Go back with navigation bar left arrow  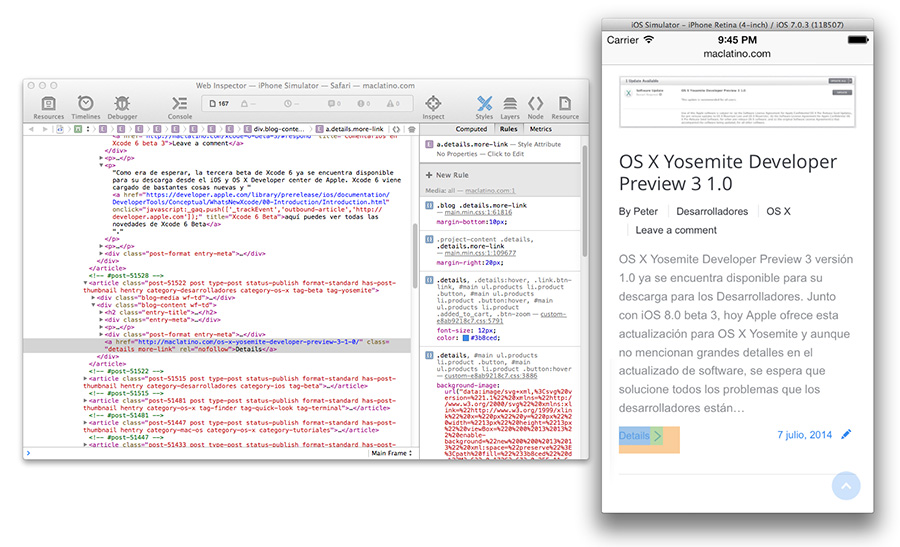31,129
